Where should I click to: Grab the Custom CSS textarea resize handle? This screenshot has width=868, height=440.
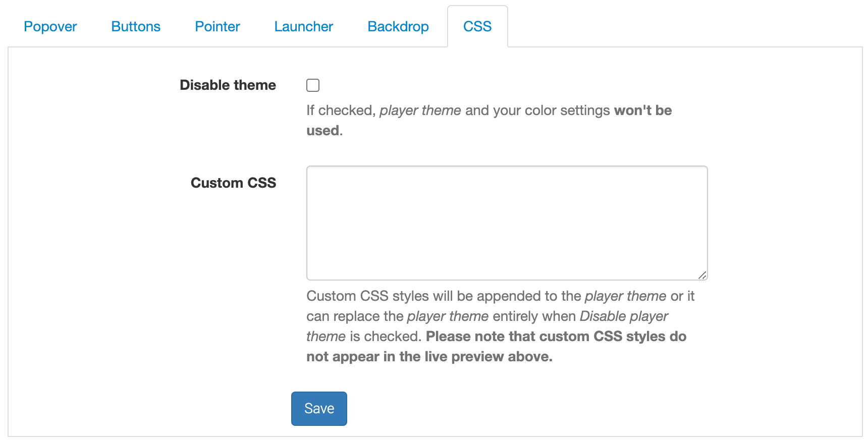point(702,275)
